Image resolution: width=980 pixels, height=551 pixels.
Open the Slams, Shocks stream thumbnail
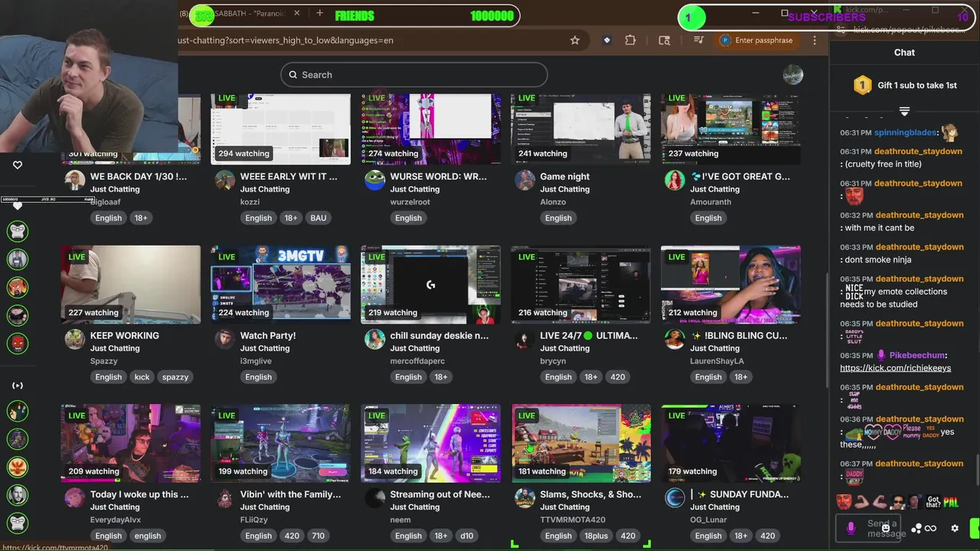[581, 444]
